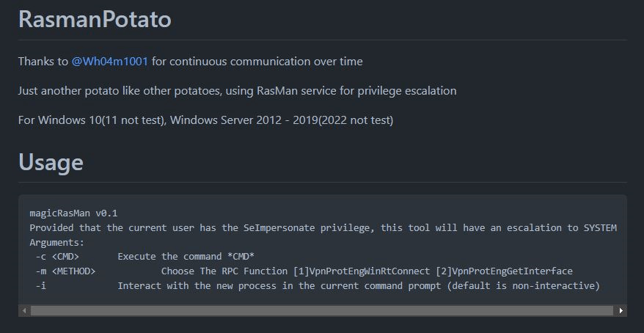644x333 pixels.
Task: Click the 'Arguments:' line in the code
Action: coord(56,243)
